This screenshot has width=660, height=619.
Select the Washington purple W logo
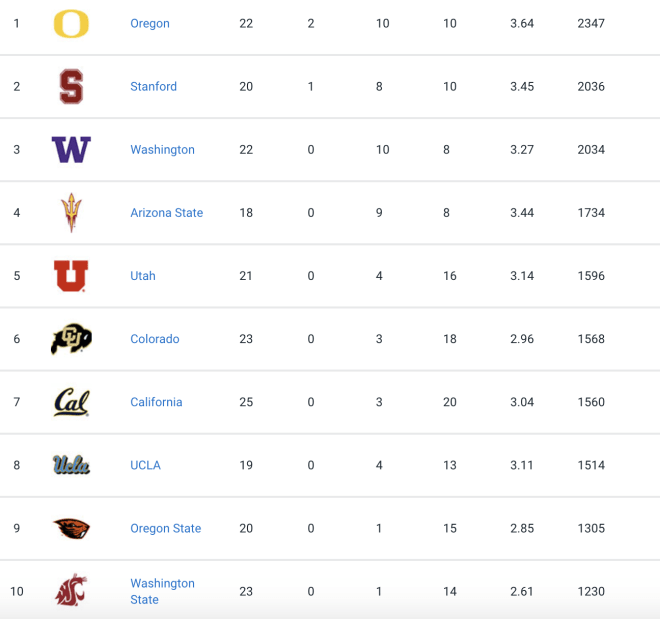pos(71,149)
